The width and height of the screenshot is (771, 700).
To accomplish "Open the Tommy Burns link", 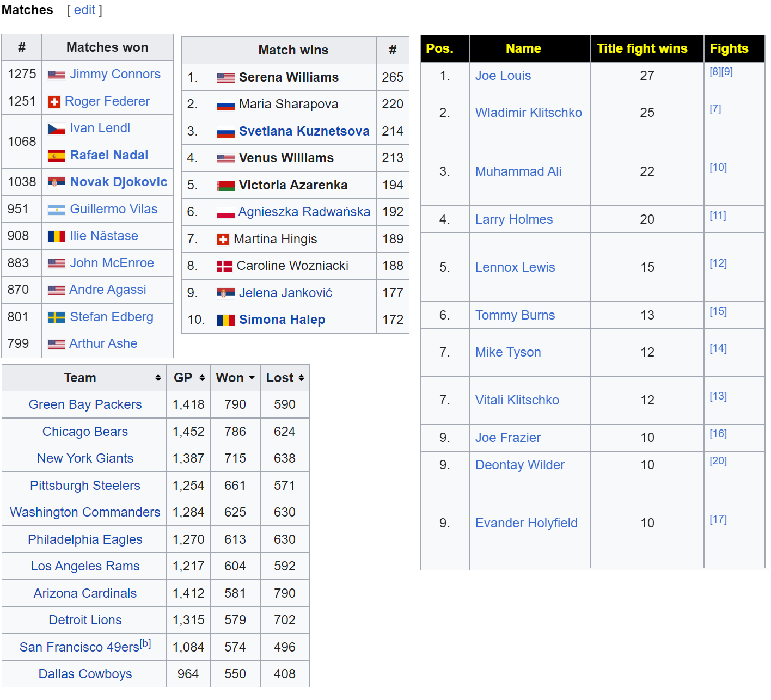I will (515, 315).
